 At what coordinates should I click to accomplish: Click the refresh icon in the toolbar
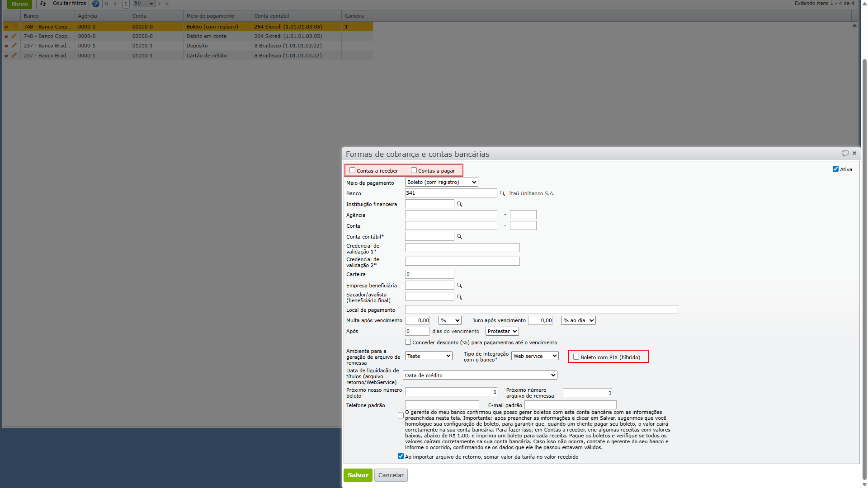[x=43, y=4]
